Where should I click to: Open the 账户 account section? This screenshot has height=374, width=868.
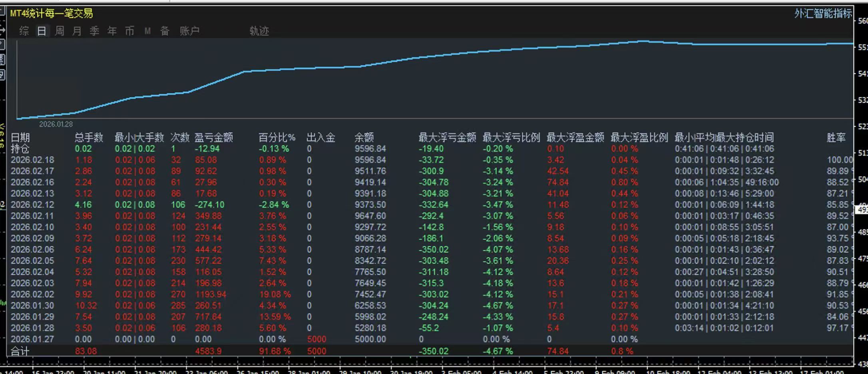point(189,31)
